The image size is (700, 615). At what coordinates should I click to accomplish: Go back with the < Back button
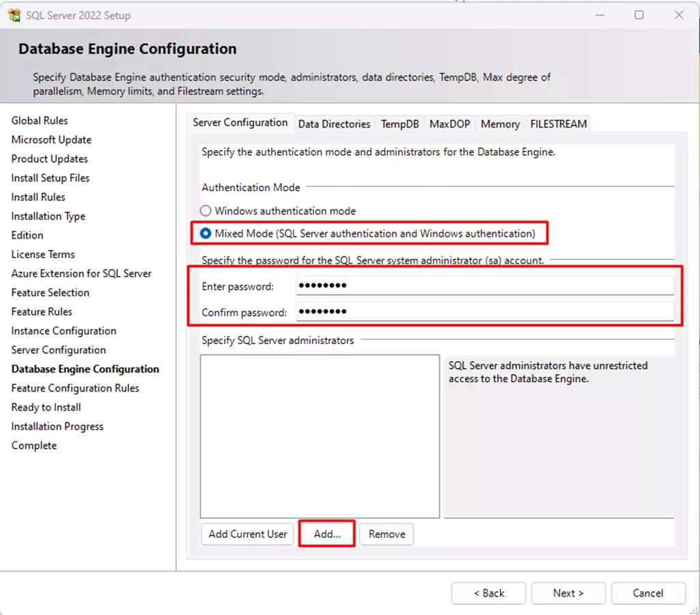click(x=489, y=593)
